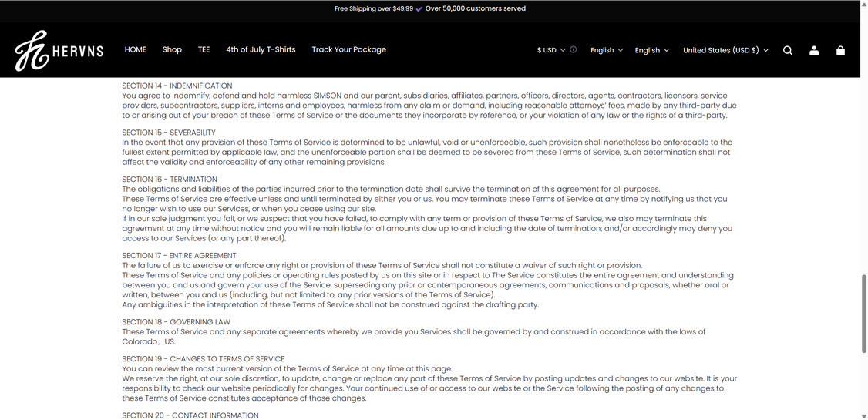868x420 pixels.
Task: Click the SECTION 16 - TERMINATION heading
Action: pyautogui.click(x=170, y=180)
